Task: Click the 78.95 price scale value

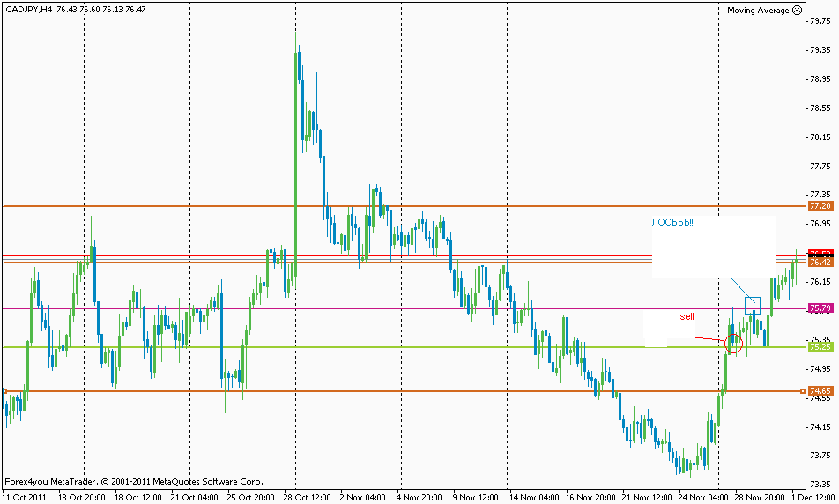Action: [x=820, y=79]
